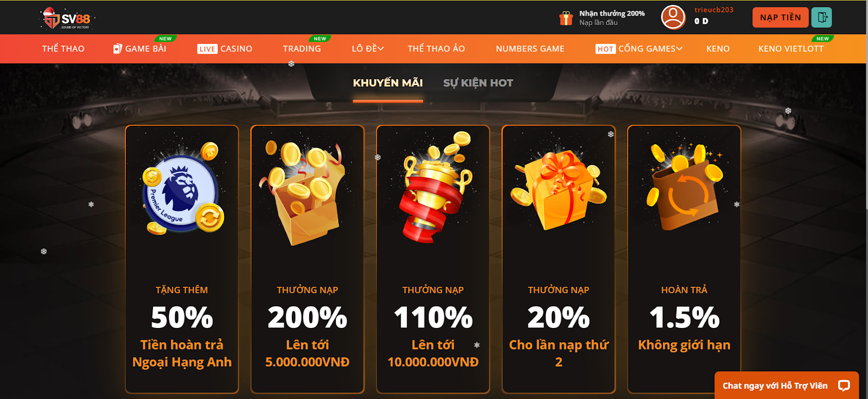868x399 pixels.
Task: Switch to the Sự Kiện Hot tab
Action: 478,83
